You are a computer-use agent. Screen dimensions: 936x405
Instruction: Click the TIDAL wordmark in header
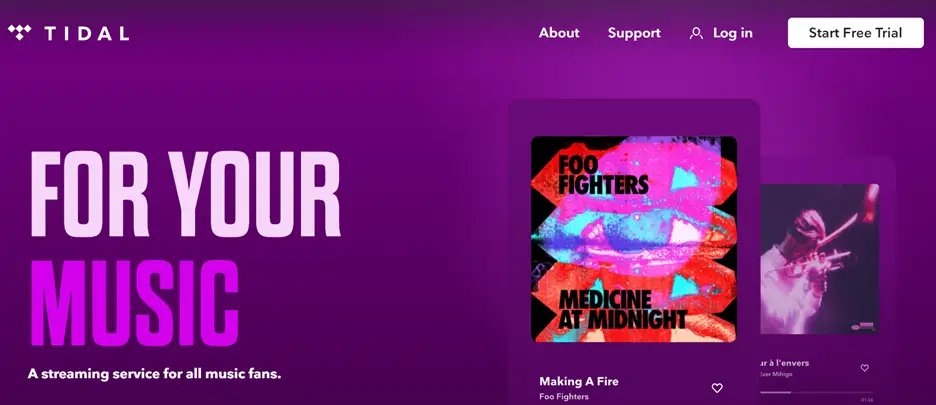(87, 33)
